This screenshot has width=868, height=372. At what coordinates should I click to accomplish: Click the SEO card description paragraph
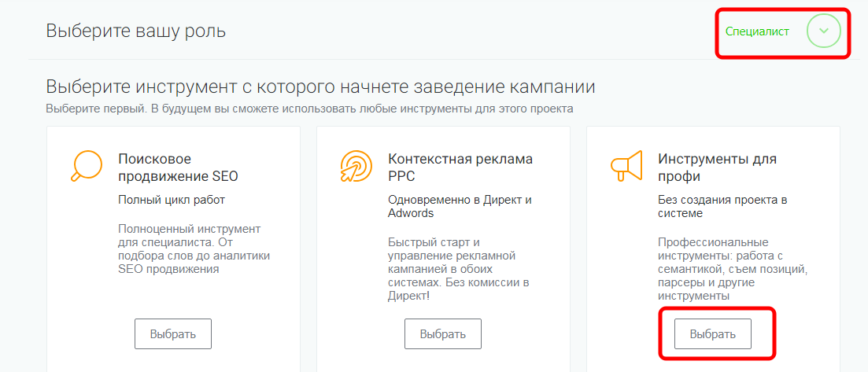(194, 249)
